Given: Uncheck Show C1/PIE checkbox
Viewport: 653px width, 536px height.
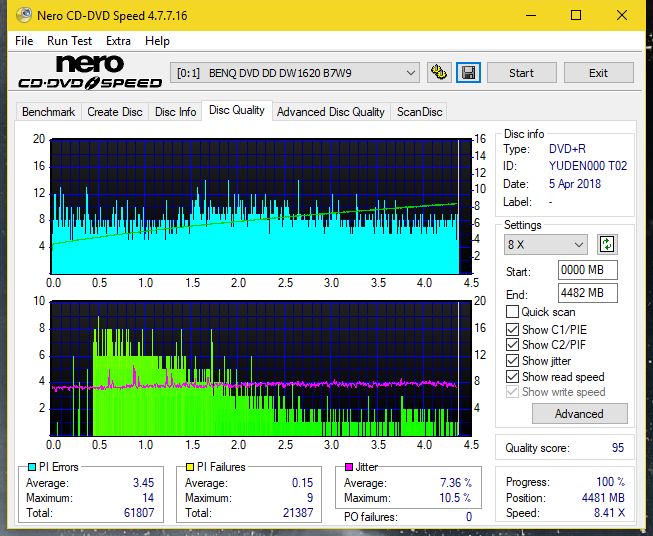Looking at the screenshot, I should click(512, 329).
